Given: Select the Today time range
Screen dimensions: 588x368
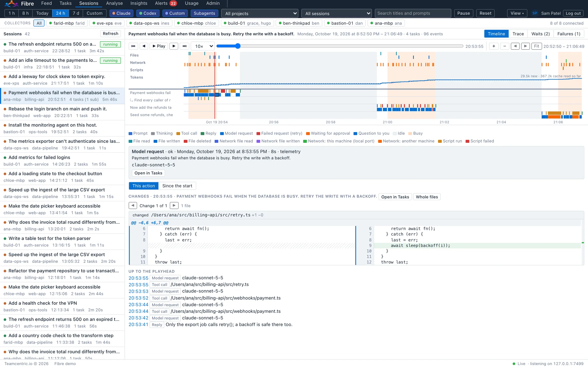Looking at the screenshot, I should [x=42, y=13].
